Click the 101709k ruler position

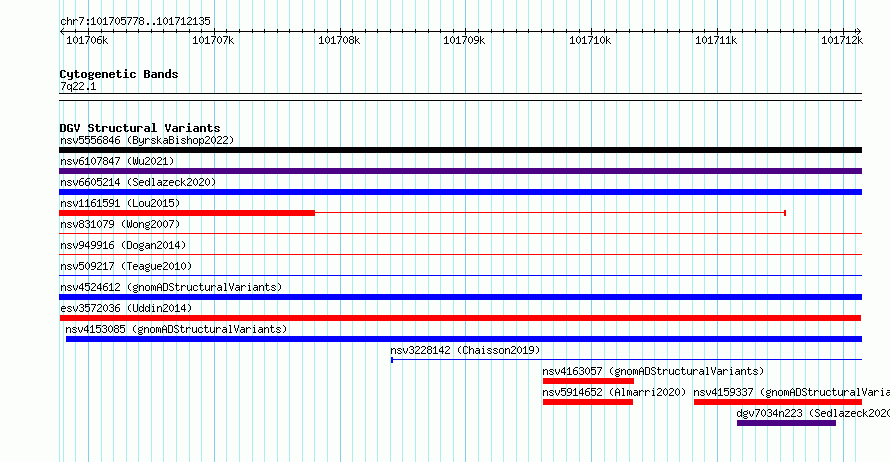coord(464,40)
